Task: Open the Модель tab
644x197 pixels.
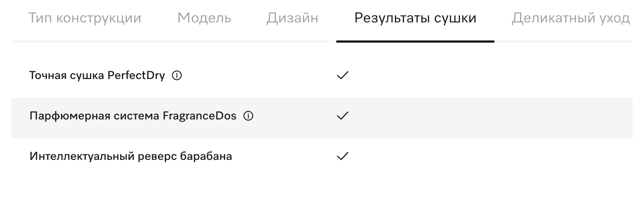Action: click(x=204, y=18)
